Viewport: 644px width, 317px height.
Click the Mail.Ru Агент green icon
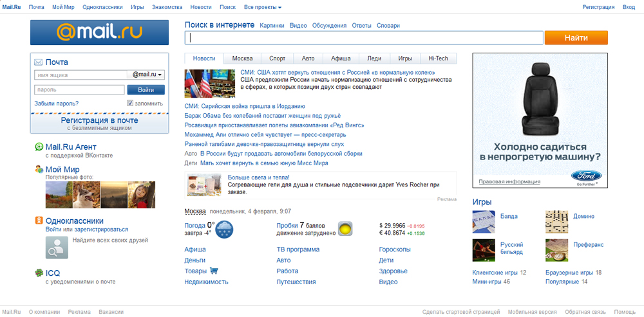pyautogui.click(x=39, y=147)
